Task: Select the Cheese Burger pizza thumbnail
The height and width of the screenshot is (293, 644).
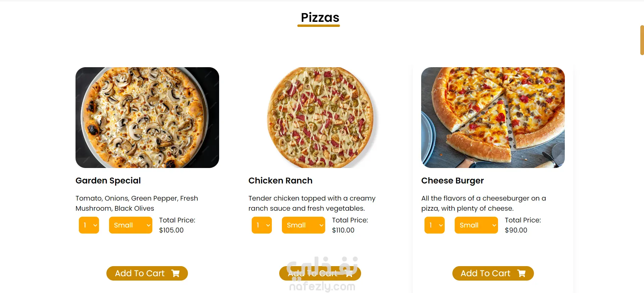Action: [x=493, y=118]
